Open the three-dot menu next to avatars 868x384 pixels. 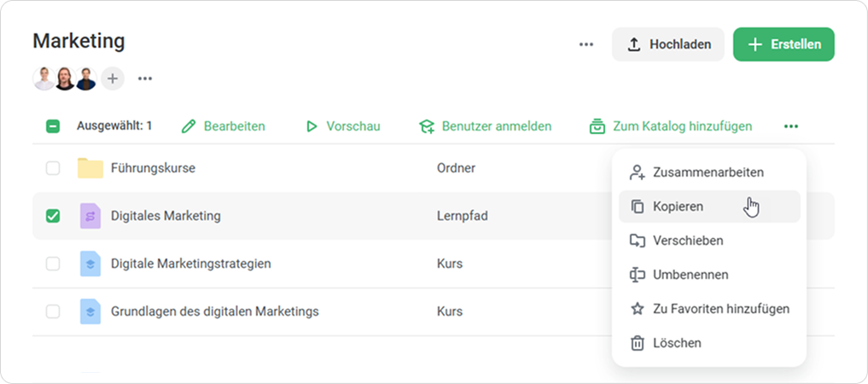tap(145, 79)
